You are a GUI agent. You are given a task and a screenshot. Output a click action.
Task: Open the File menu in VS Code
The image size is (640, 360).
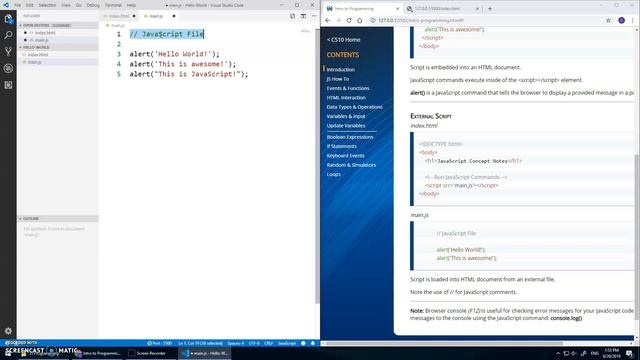point(18,5)
